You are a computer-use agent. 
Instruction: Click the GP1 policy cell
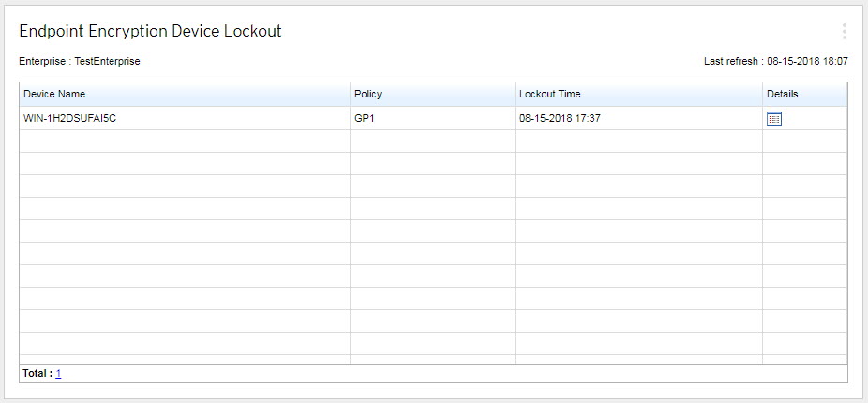(x=364, y=119)
